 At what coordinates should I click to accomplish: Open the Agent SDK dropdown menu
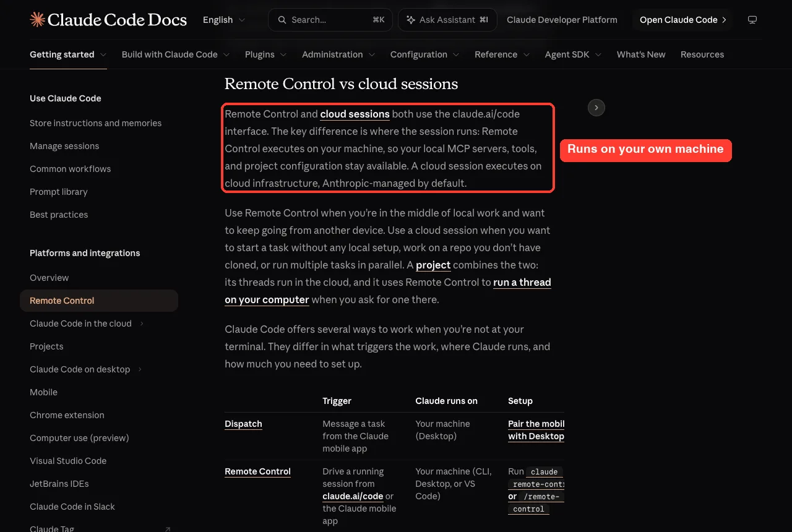click(574, 54)
